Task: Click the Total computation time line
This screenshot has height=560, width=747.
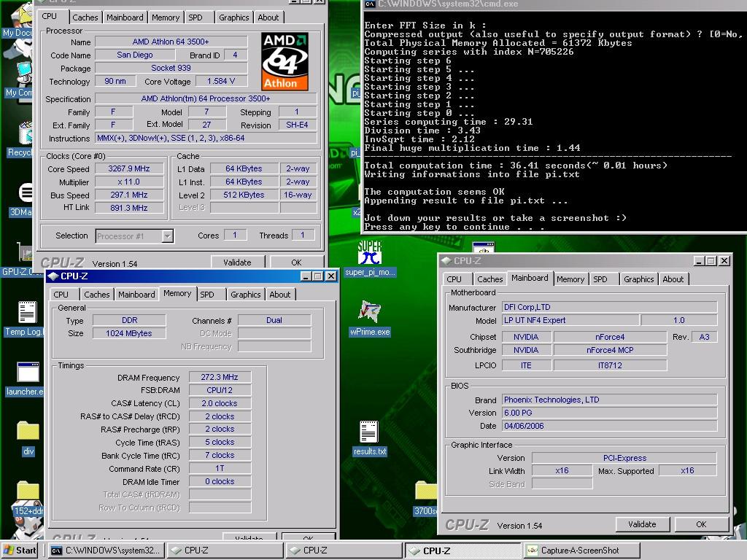Action: [x=516, y=166]
